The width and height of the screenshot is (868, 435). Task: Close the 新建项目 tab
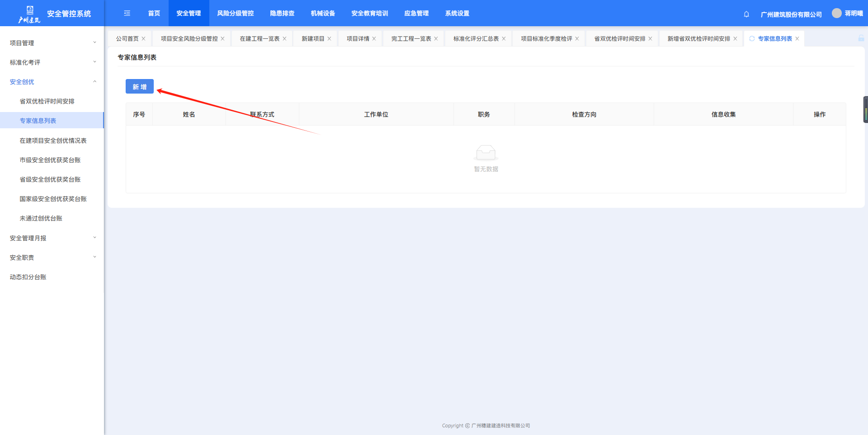pos(330,39)
